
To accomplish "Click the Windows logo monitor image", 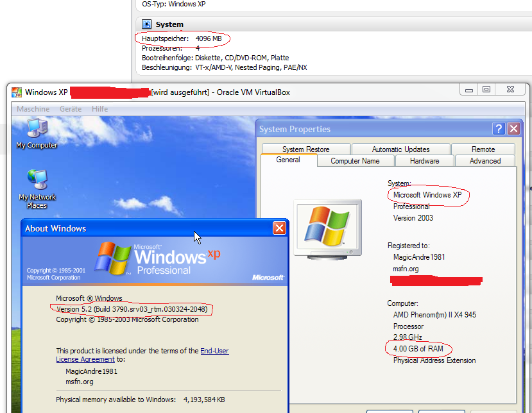I will click(x=328, y=229).
